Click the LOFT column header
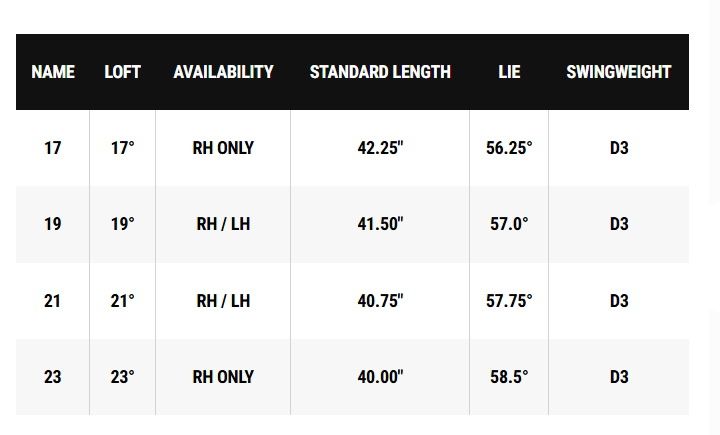 122,72
